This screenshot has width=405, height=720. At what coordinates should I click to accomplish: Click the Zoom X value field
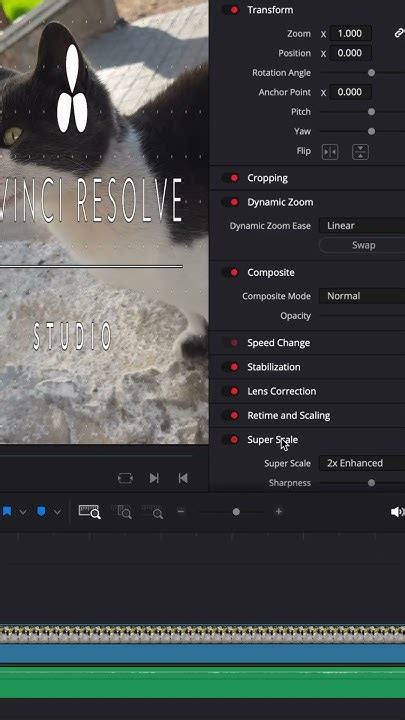coord(351,34)
